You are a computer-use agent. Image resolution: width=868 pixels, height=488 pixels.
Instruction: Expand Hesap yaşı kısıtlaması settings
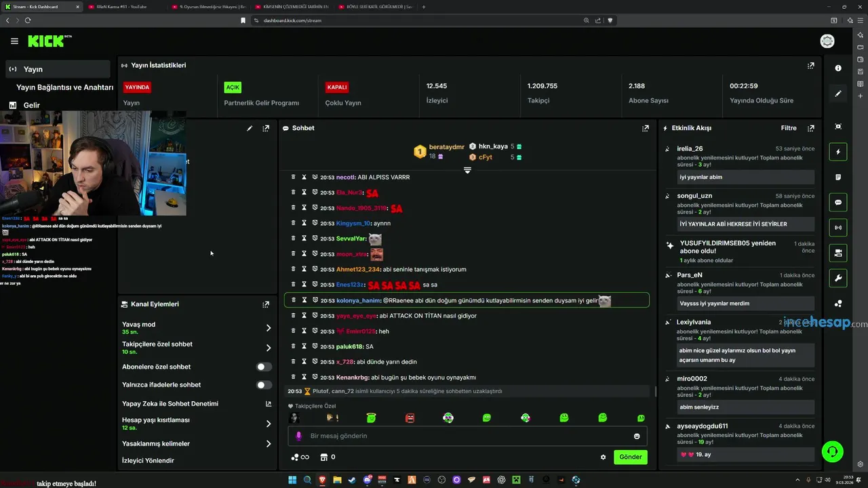tap(269, 424)
